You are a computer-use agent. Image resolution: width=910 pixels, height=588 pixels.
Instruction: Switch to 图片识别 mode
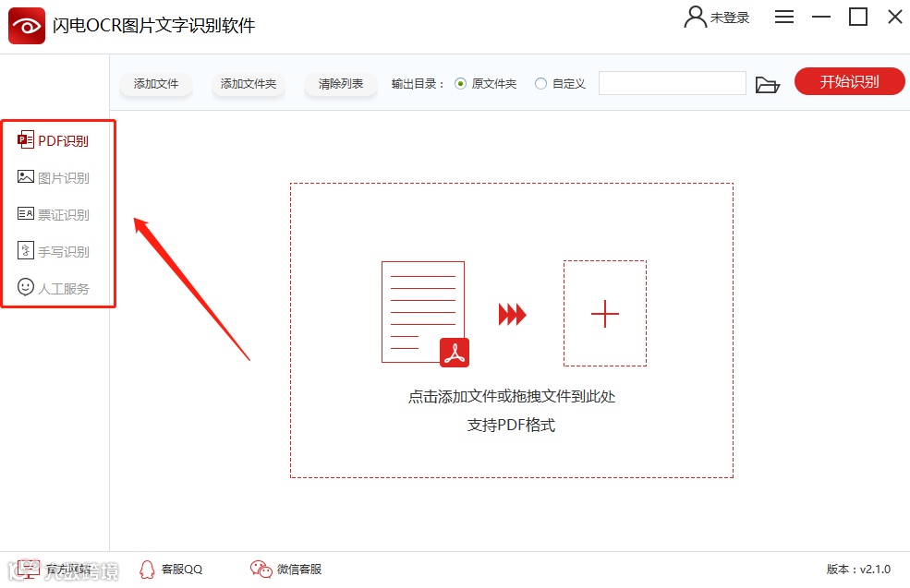pos(54,177)
